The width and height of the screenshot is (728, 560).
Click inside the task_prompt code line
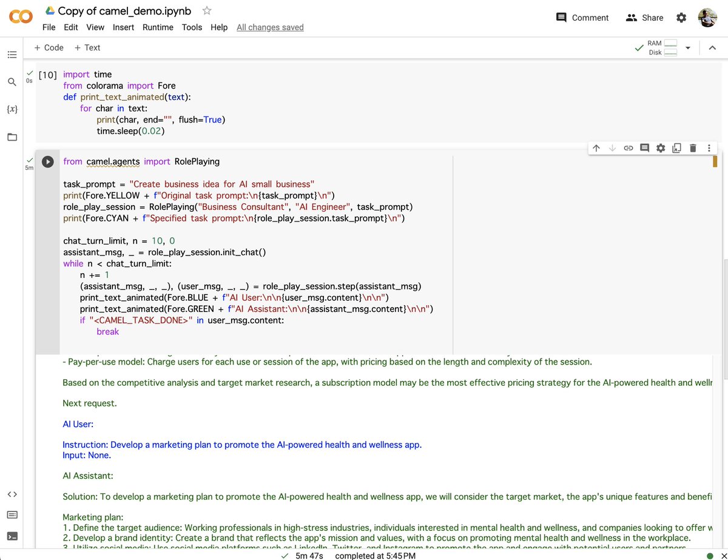(189, 184)
